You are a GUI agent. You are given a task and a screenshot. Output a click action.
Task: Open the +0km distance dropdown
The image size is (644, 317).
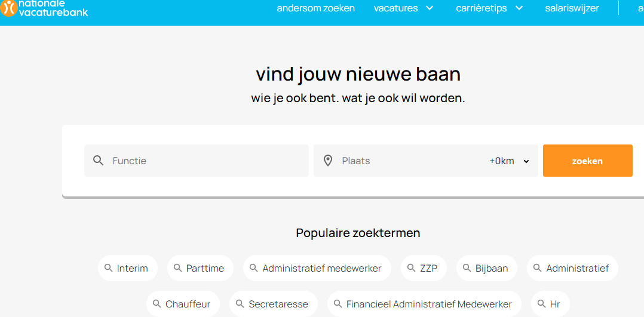pyautogui.click(x=510, y=161)
